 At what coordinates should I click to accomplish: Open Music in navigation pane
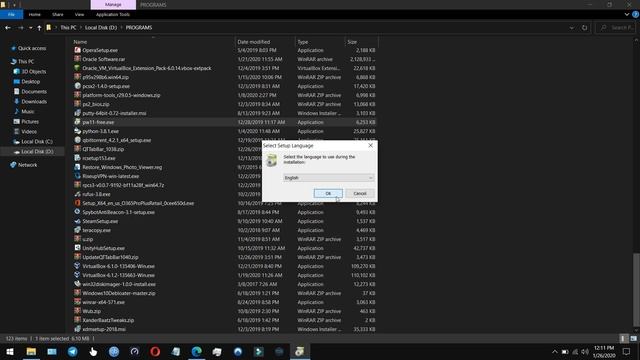[x=28, y=111]
